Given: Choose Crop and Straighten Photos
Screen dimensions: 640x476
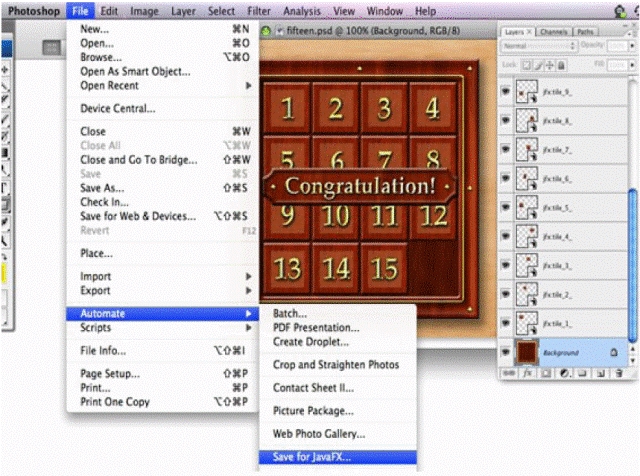Looking at the screenshot, I should [338, 365].
